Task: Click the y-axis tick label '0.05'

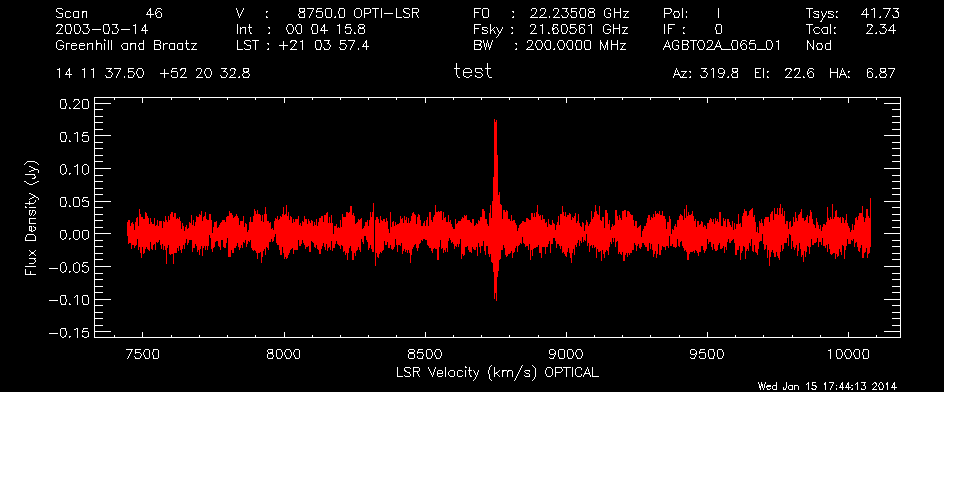Action: tap(74, 202)
